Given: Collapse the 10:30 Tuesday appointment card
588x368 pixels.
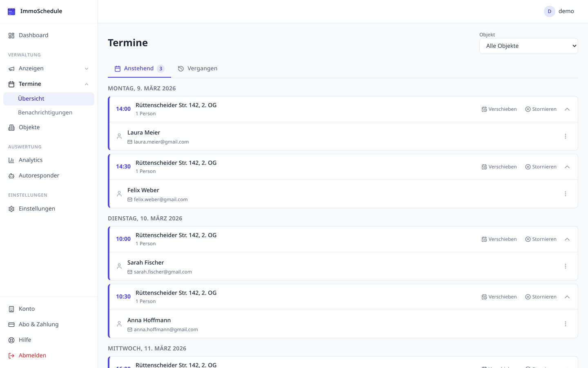Looking at the screenshot, I should pos(567,297).
